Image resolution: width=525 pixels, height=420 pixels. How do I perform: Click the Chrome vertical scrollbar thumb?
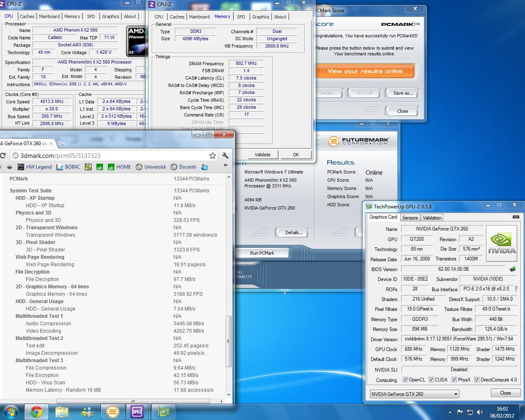click(x=229, y=341)
